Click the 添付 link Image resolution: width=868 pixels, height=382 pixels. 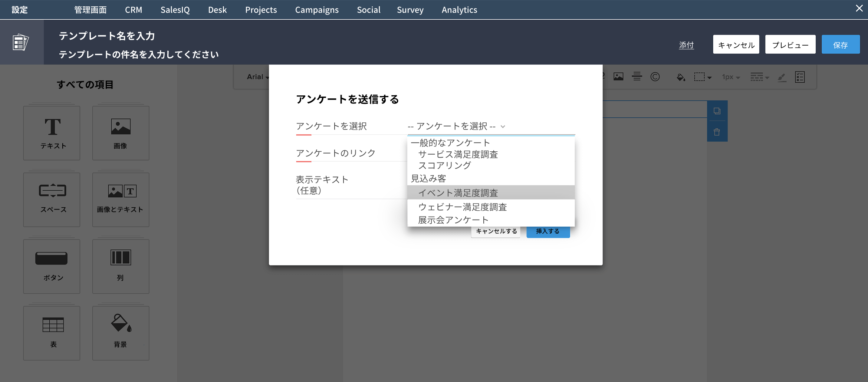(686, 45)
